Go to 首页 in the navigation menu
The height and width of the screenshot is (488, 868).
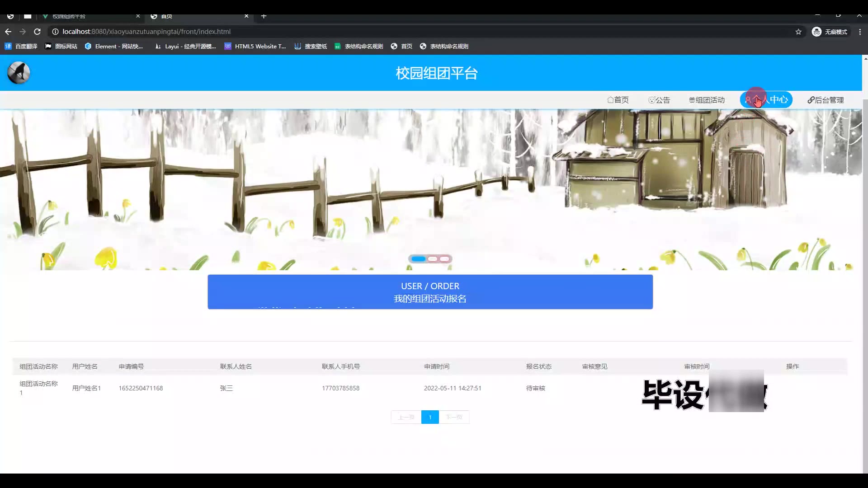coord(618,100)
